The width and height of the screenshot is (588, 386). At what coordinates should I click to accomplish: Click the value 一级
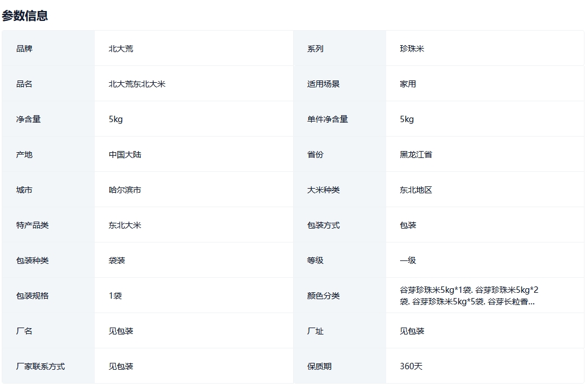coord(408,260)
